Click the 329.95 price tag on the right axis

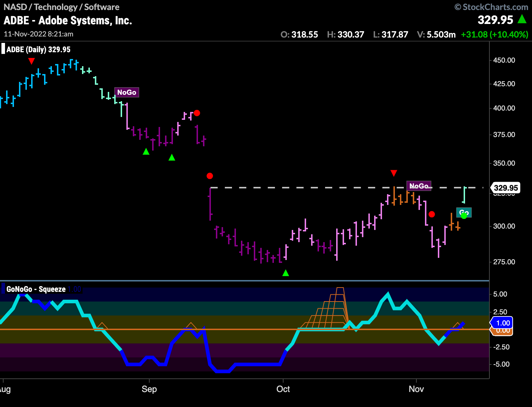[506, 188]
